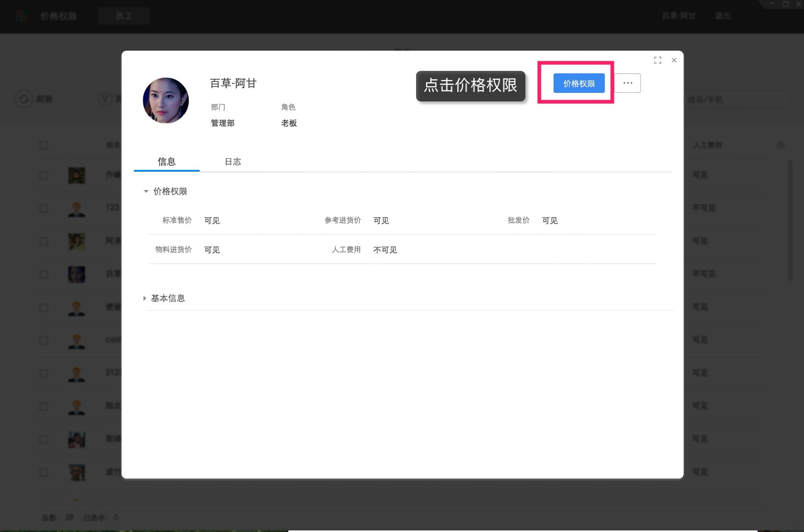Screen dimensions: 804x532
Task: Select 价格权限 in the top navigation
Action: click(59, 16)
